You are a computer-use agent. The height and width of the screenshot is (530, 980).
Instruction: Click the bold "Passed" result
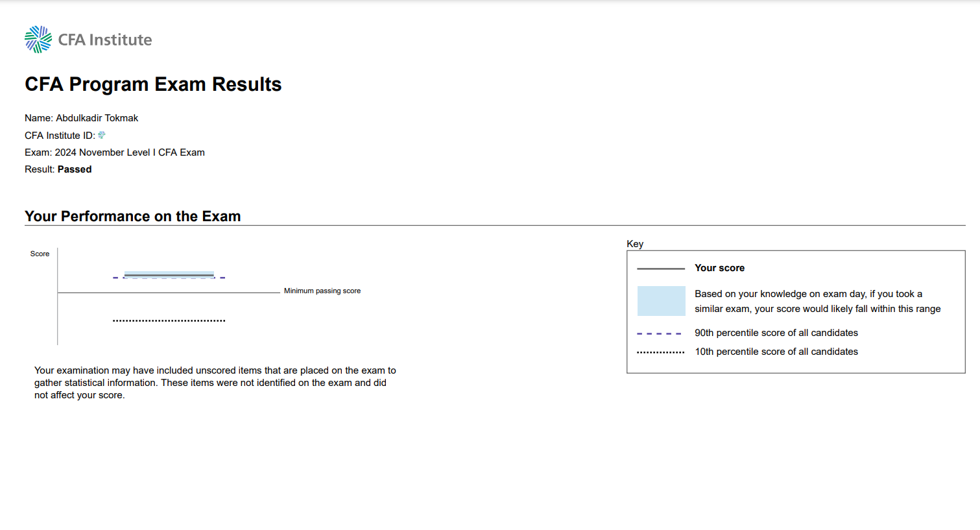pyautogui.click(x=75, y=169)
